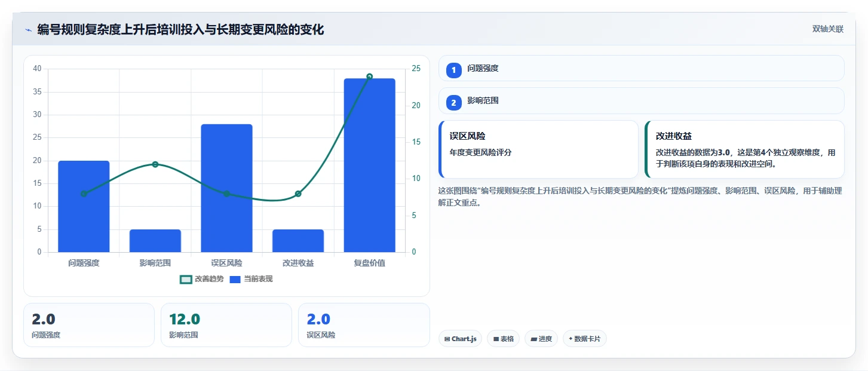The width and height of the screenshot is (868, 371).
Task: Click the left axis value 40
Action: coord(37,69)
